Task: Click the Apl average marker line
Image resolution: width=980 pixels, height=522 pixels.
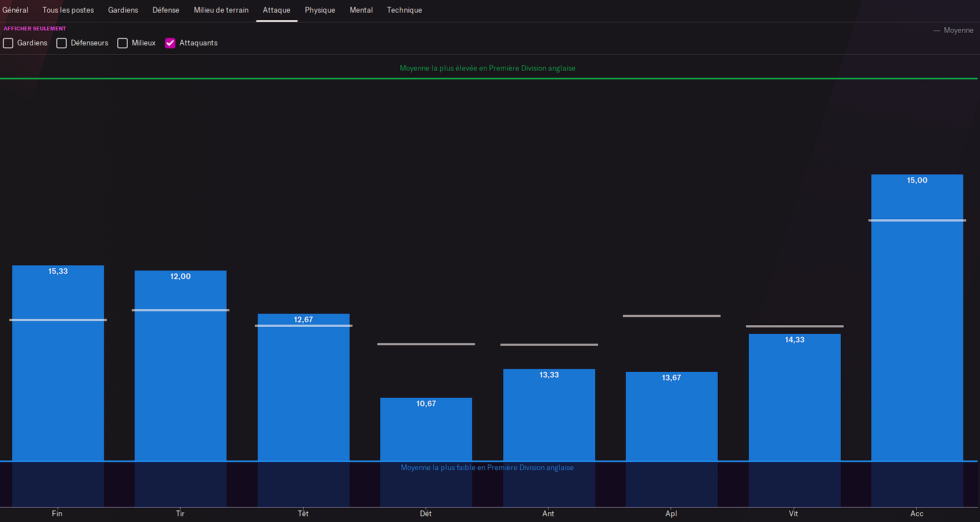Action: tap(672, 316)
